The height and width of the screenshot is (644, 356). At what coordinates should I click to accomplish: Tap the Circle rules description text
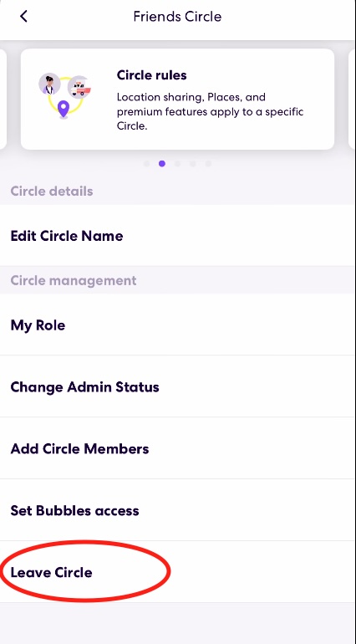[211, 112]
